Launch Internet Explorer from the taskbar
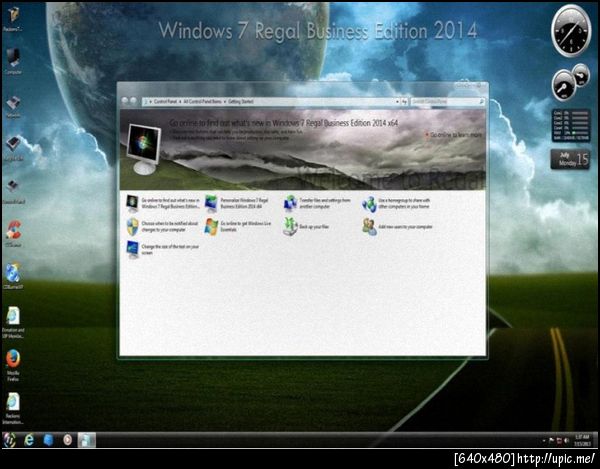 pos(29,440)
